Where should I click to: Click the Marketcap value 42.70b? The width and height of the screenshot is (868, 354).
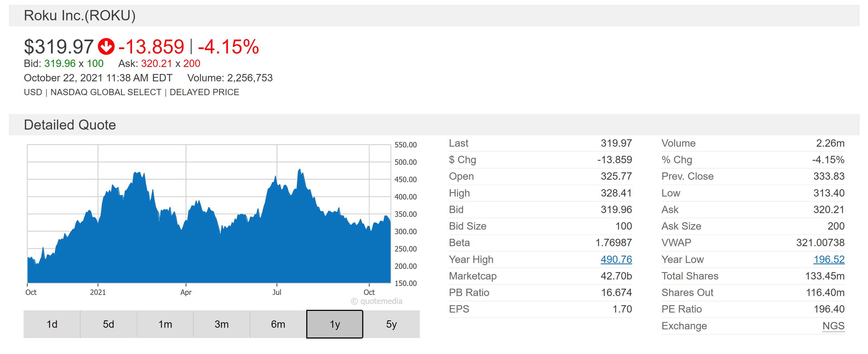click(x=616, y=276)
